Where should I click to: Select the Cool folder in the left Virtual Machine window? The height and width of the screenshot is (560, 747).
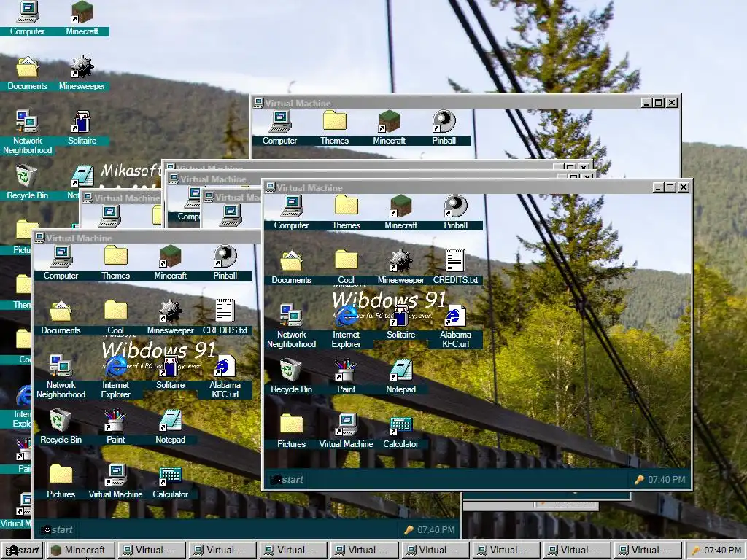tap(115, 318)
